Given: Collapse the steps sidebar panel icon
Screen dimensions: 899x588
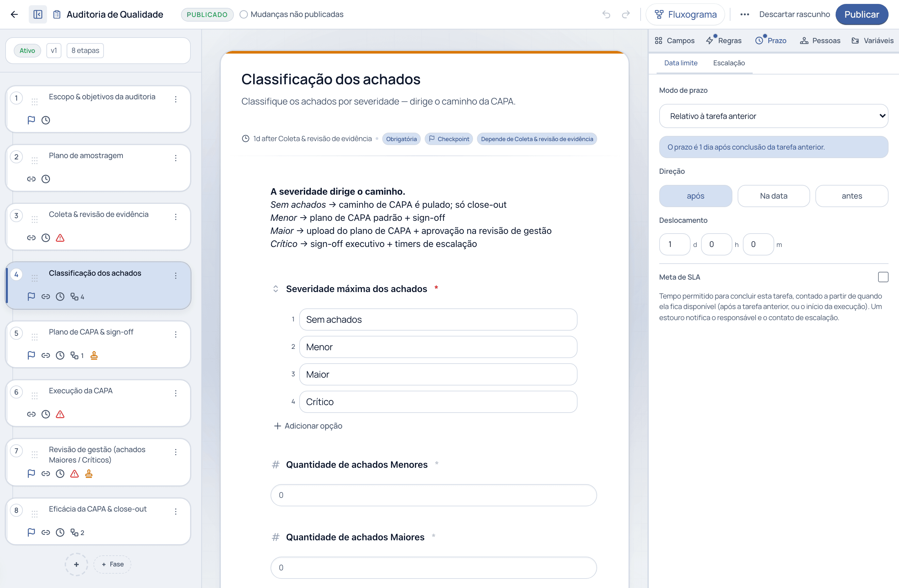Looking at the screenshot, I should 38,14.
